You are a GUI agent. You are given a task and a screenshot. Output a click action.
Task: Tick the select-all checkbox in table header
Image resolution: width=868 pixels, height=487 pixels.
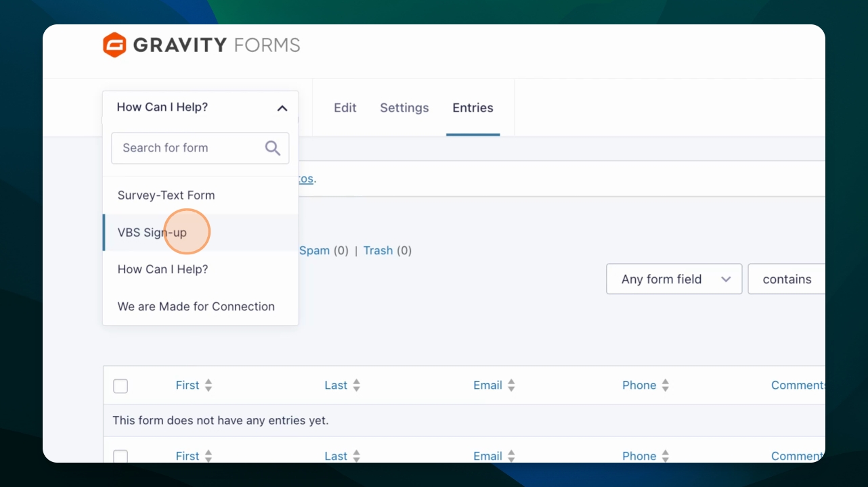tap(121, 386)
